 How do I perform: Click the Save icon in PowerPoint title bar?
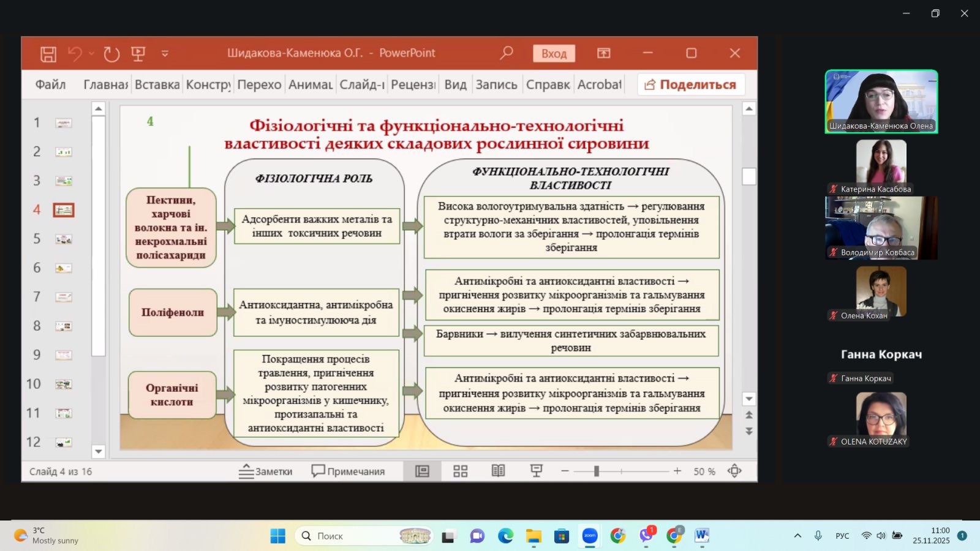tap(48, 54)
